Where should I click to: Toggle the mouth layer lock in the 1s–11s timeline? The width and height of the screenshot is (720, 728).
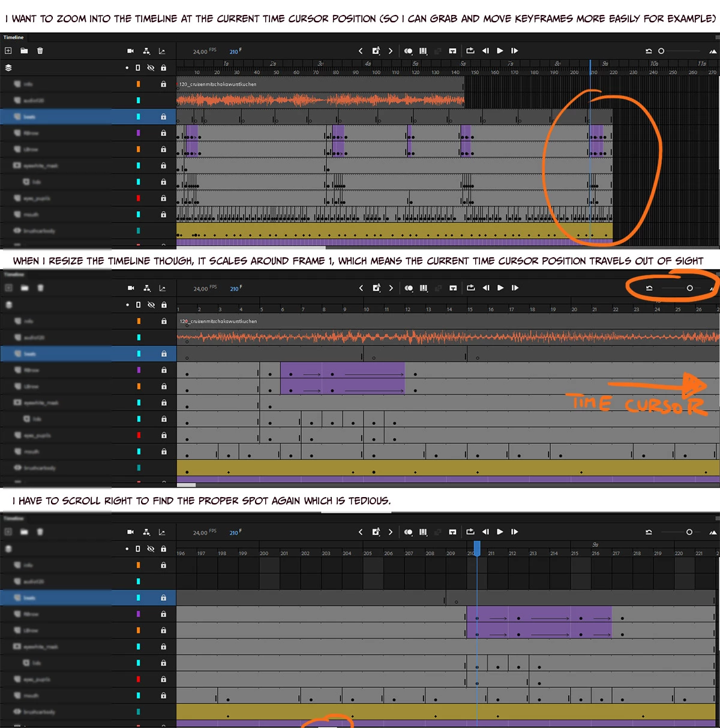[x=163, y=214]
